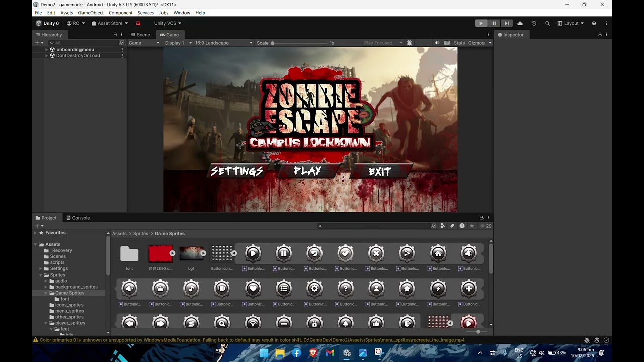
Task: Expand the audio folder in Project tree
Action: point(46,281)
